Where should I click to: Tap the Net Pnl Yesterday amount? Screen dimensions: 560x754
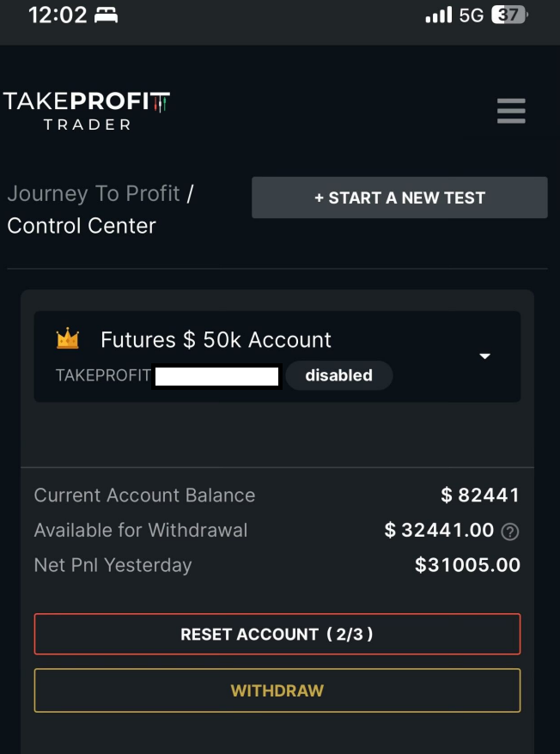(467, 565)
